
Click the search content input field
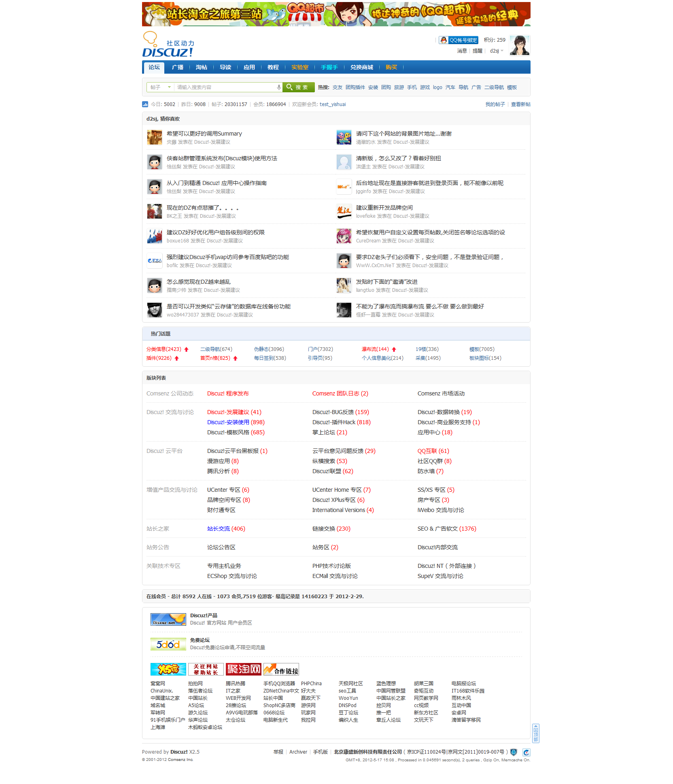(x=225, y=87)
